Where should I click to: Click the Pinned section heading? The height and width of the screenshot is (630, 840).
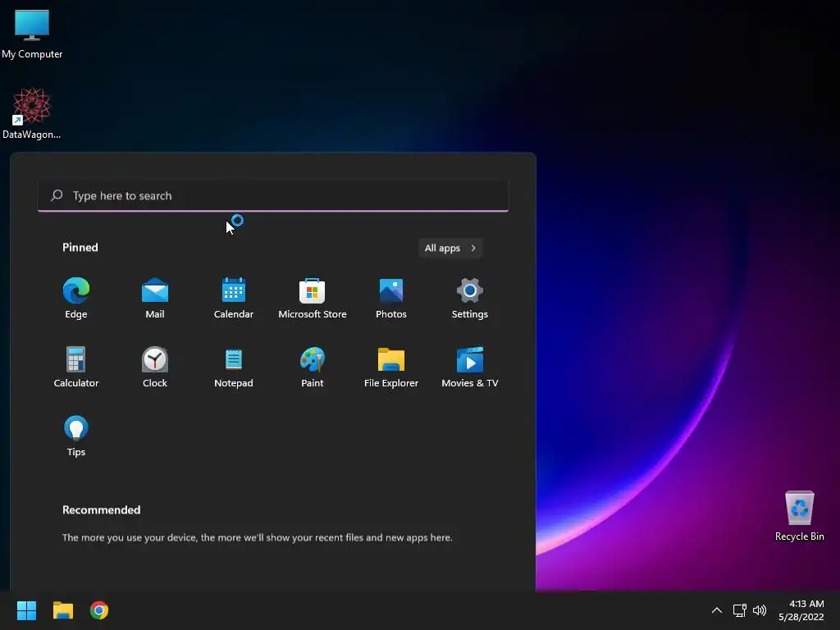click(80, 248)
